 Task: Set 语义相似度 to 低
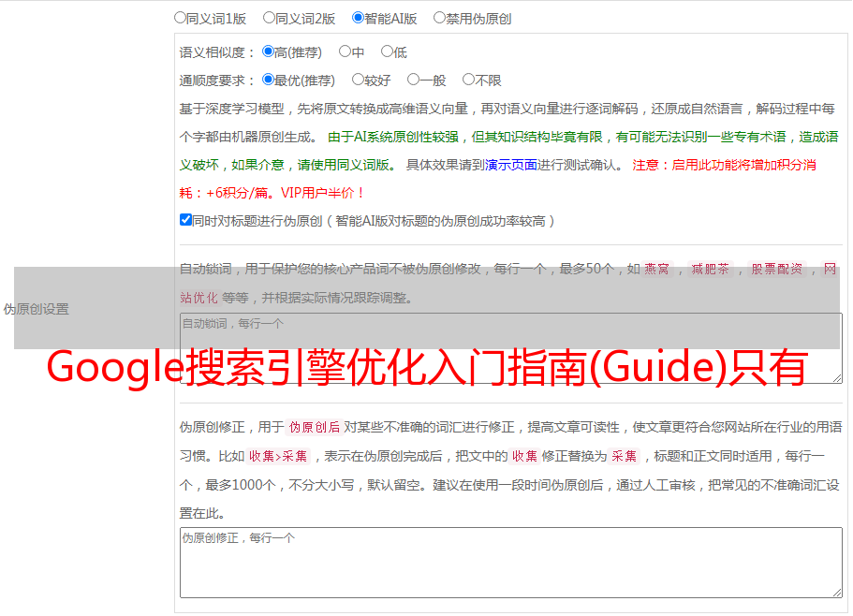[x=387, y=51]
